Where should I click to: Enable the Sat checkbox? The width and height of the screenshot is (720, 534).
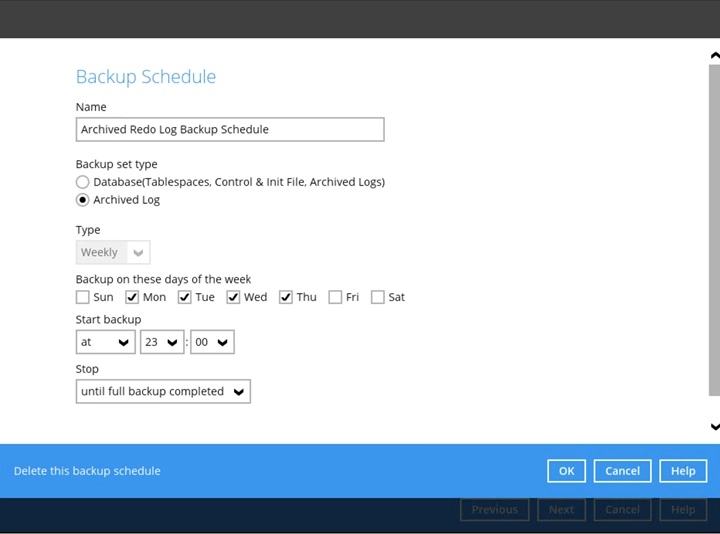pyautogui.click(x=378, y=297)
